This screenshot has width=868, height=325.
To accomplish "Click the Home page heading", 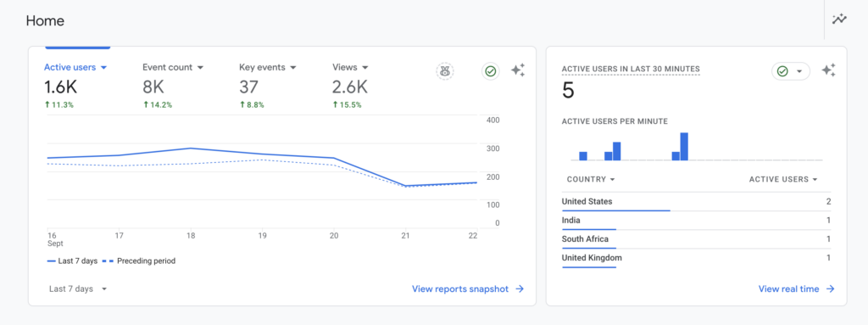I will (x=46, y=21).
